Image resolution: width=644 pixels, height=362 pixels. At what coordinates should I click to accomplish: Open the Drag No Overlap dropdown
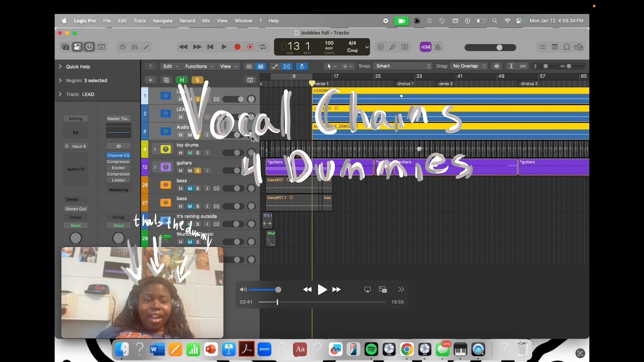[x=468, y=66]
